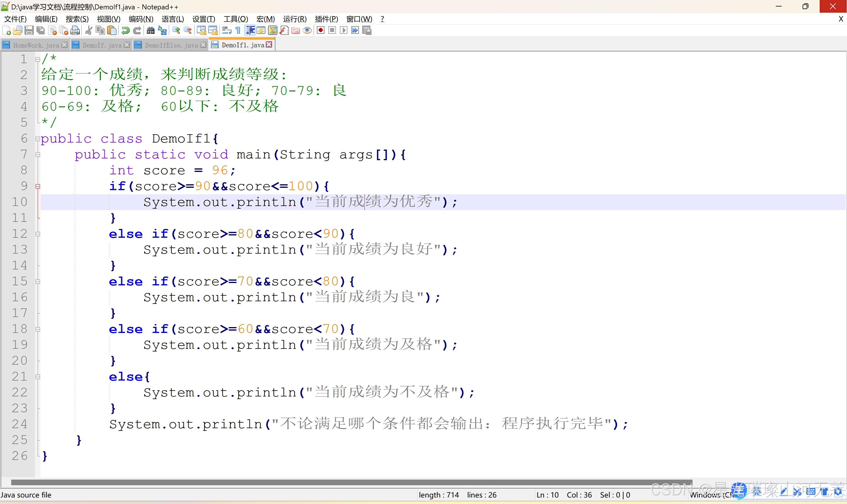
Task: Click the Zoom in magnifier icon
Action: 176,31
